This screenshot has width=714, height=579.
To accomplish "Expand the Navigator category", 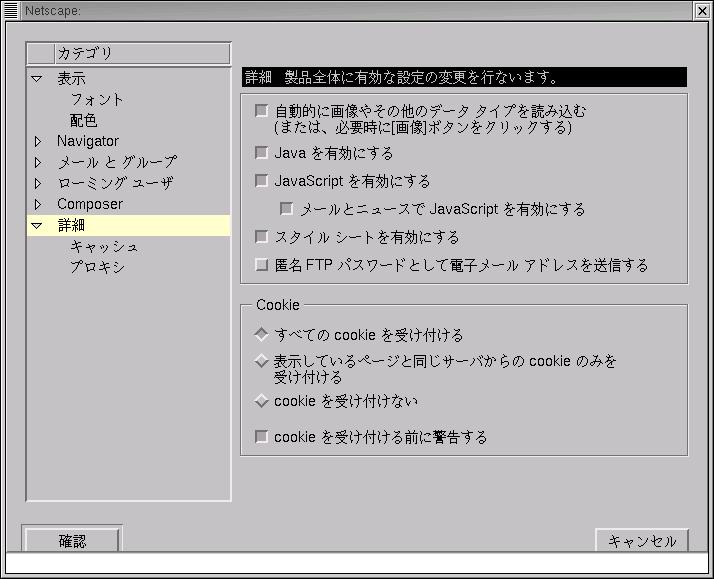I will click(38, 142).
